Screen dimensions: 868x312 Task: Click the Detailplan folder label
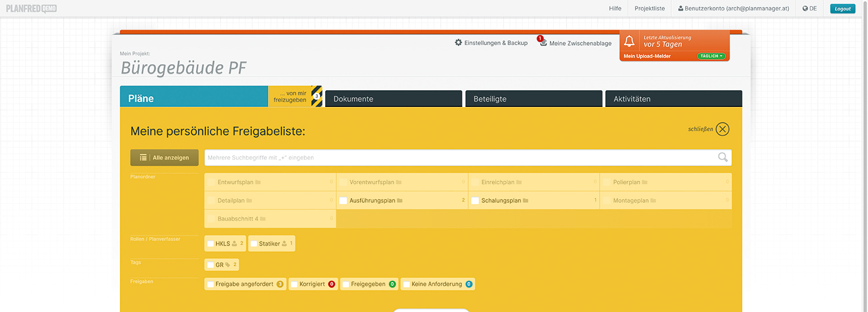point(231,200)
